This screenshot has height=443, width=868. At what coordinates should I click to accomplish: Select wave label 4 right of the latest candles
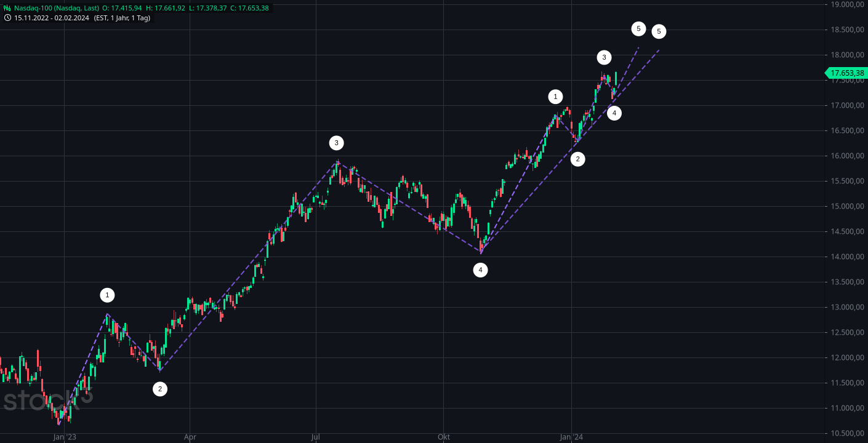click(614, 113)
